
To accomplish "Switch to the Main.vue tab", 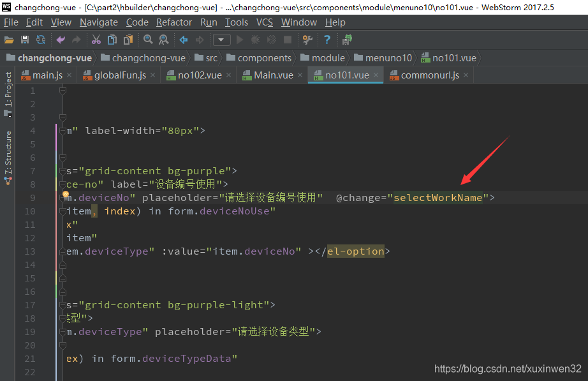I will point(272,75).
